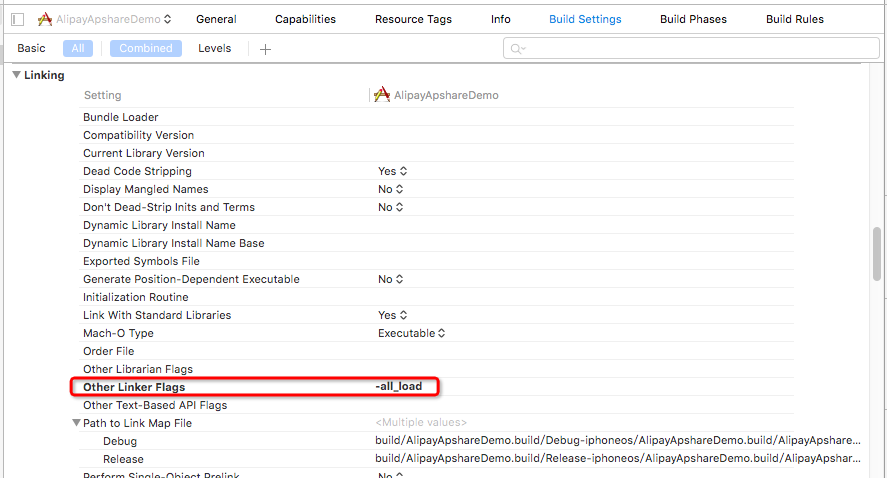Click the search magnifier icon
887x478 pixels.
pyautogui.click(x=517, y=49)
